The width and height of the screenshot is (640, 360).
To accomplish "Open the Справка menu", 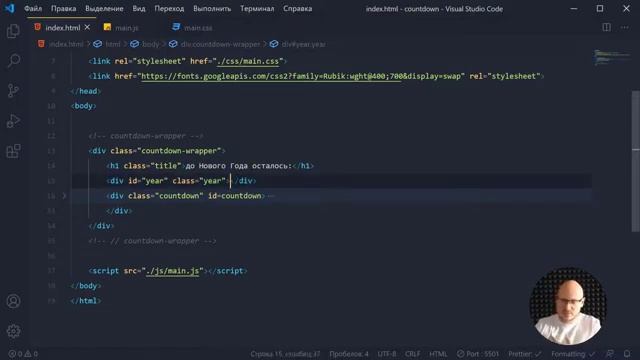I will pyautogui.click(x=298, y=9).
